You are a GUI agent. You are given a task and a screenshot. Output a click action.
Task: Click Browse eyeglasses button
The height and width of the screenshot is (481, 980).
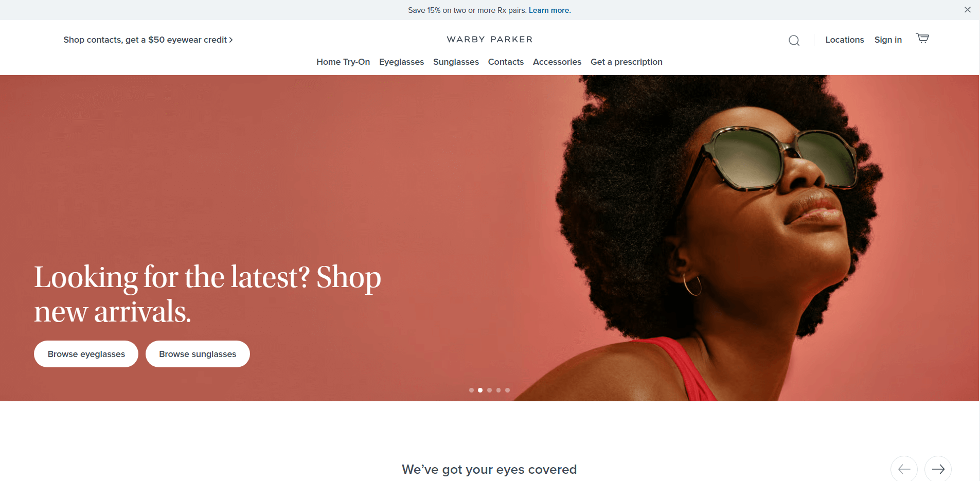(x=86, y=354)
